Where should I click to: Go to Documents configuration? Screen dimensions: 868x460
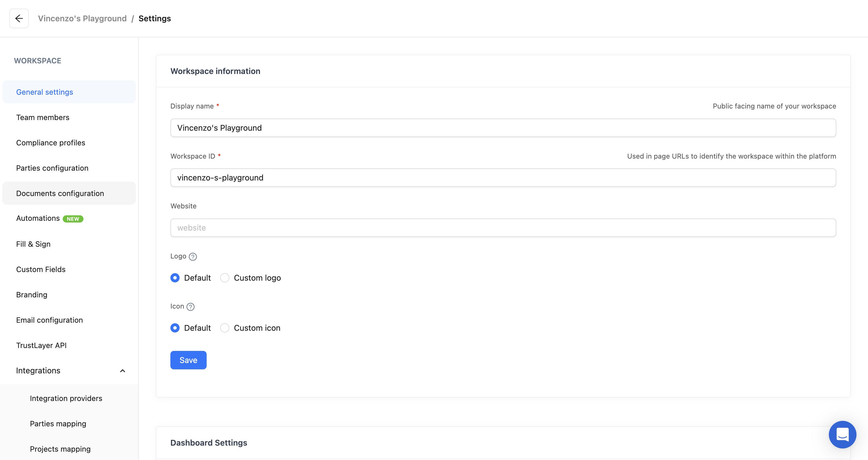point(60,193)
